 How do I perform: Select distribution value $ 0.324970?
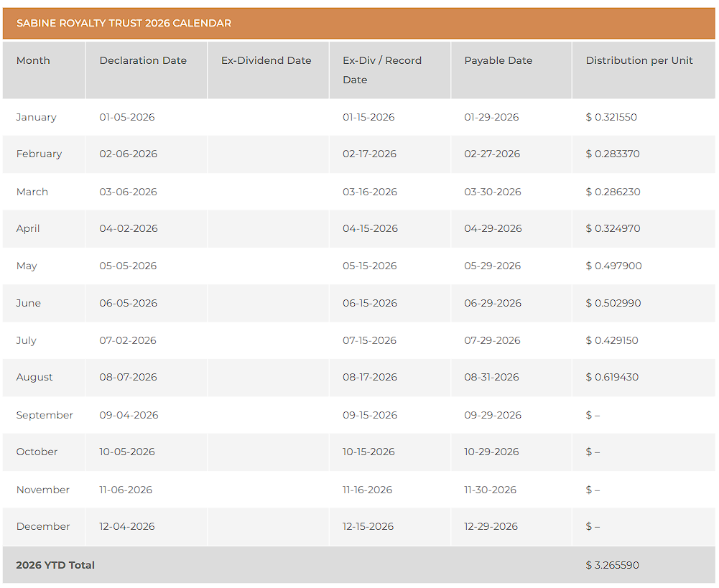pos(613,229)
